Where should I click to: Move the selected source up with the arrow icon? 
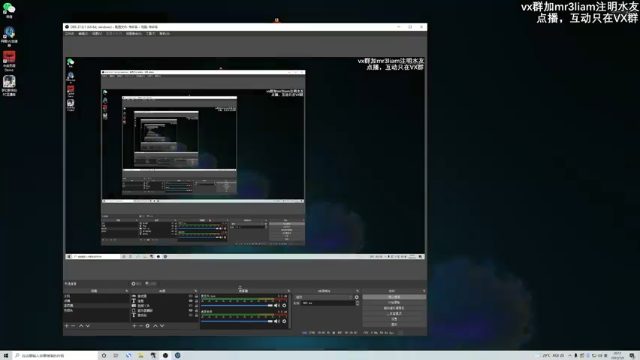pos(155,326)
